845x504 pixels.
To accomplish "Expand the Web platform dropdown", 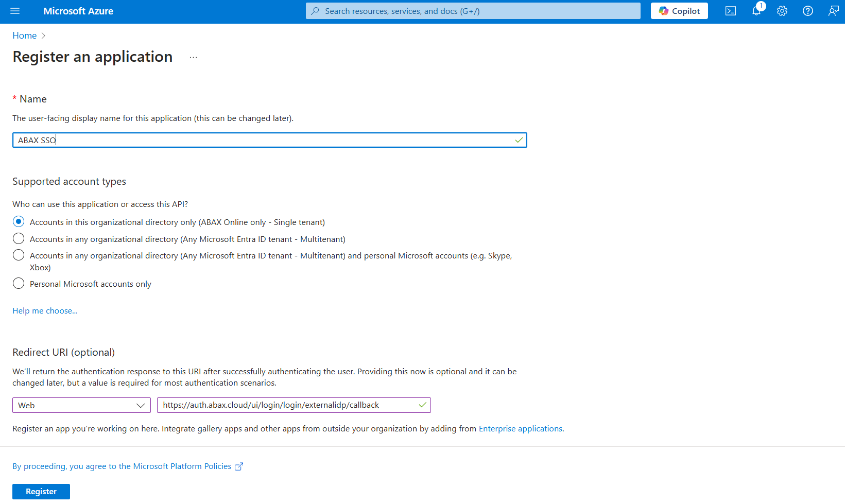I will pos(81,405).
